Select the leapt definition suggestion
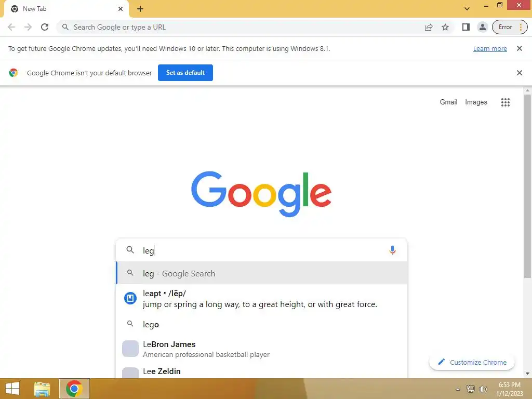This screenshot has width=532, height=399. click(x=261, y=299)
